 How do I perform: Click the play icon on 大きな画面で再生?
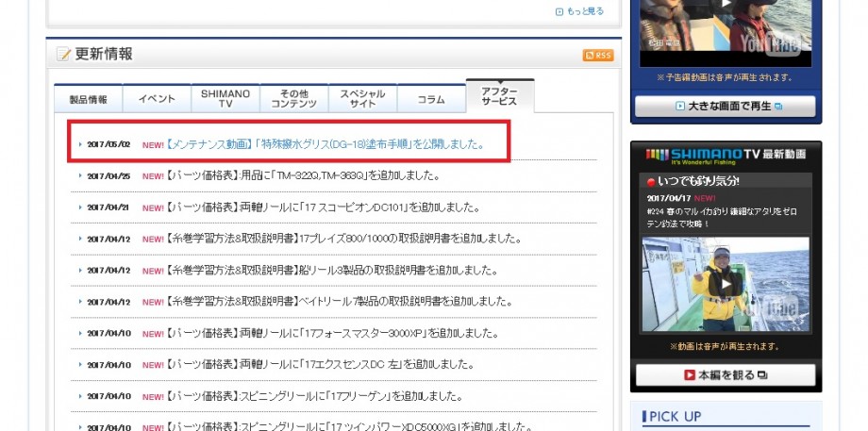pos(680,107)
